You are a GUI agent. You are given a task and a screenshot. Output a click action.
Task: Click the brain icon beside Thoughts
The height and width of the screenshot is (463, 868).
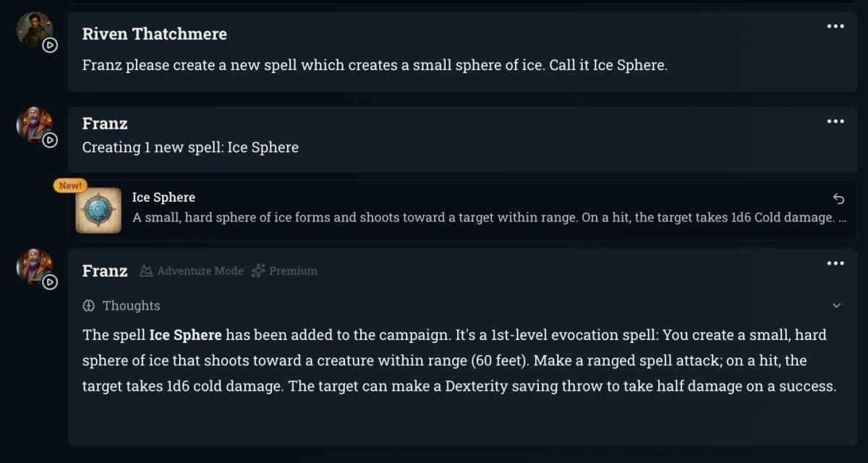pos(89,306)
